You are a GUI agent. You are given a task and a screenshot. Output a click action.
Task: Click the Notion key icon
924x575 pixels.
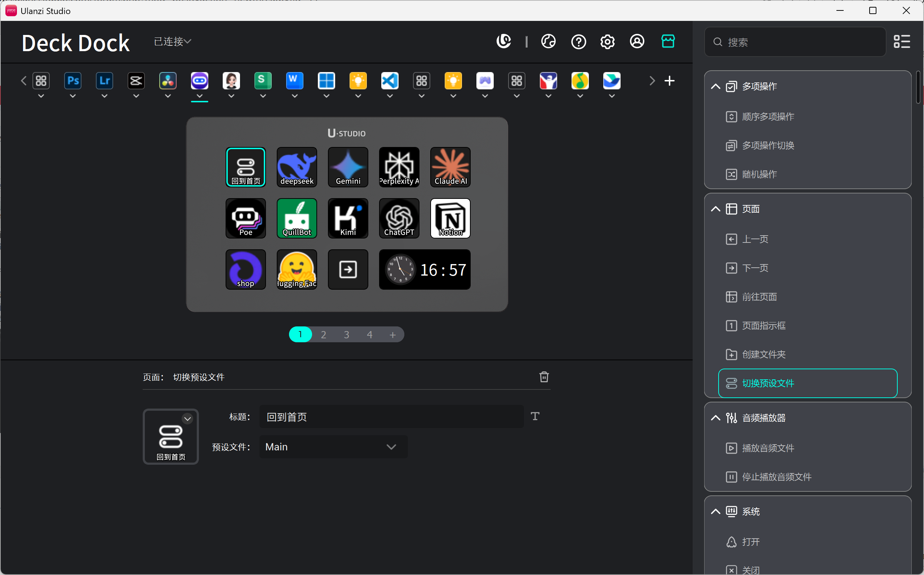point(450,218)
